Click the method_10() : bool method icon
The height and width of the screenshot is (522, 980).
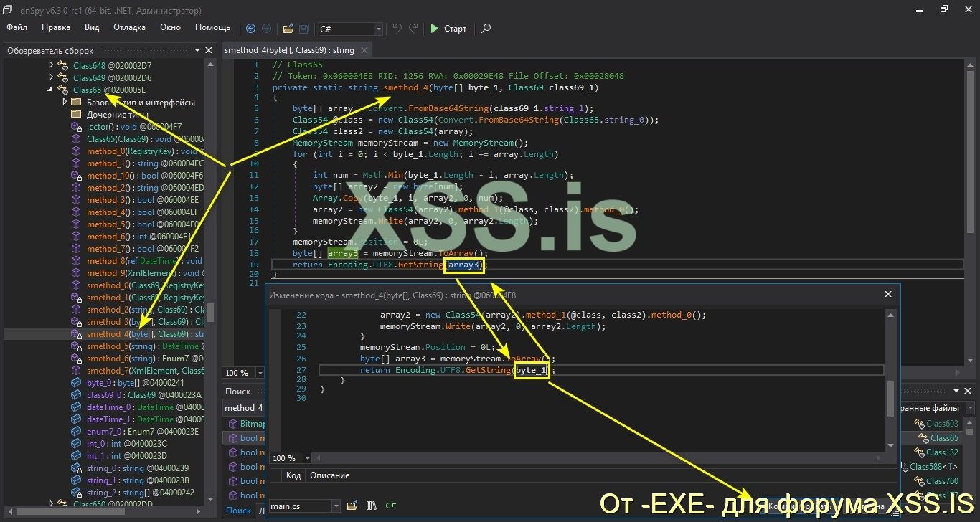coord(77,176)
